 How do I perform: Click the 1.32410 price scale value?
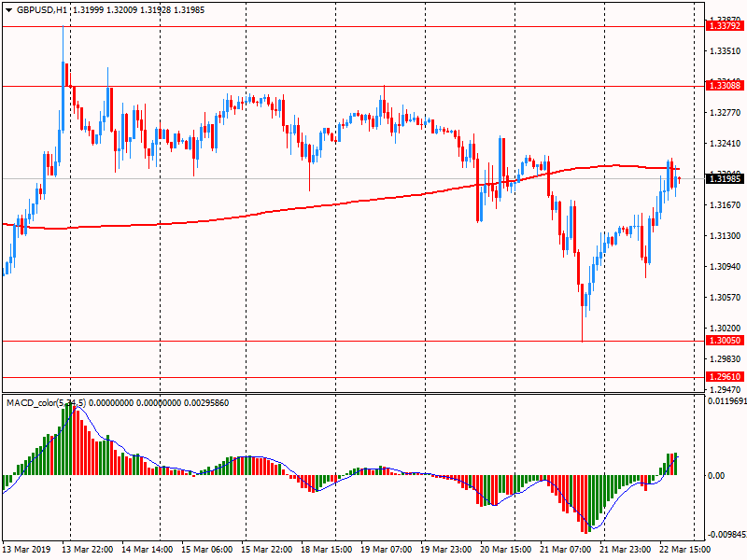(726, 144)
